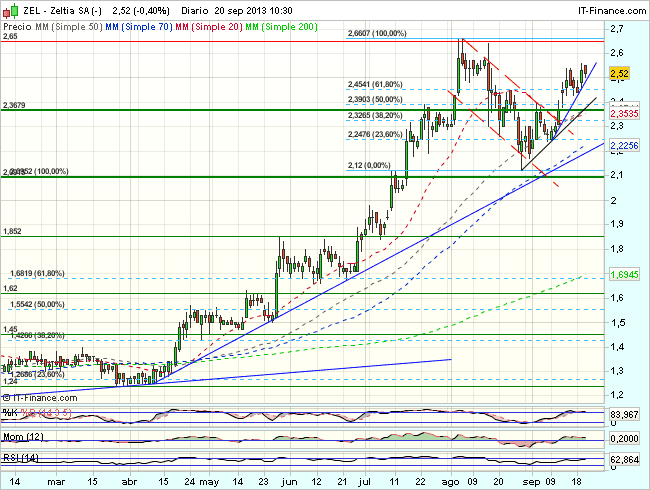Click the '2,3265 (38,20%)' Fibonacci label
650x490 pixels.
click(x=375, y=115)
